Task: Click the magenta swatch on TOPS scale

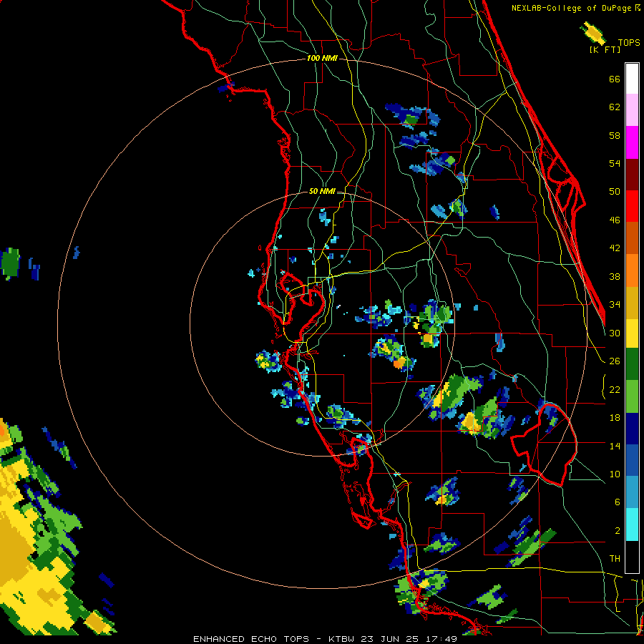Action: [x=632, y=142]
